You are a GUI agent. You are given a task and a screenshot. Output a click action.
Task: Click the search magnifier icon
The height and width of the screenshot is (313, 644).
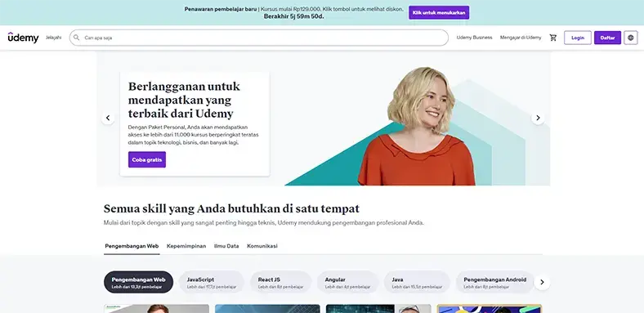pyautogui.click(x=76, y=38)
